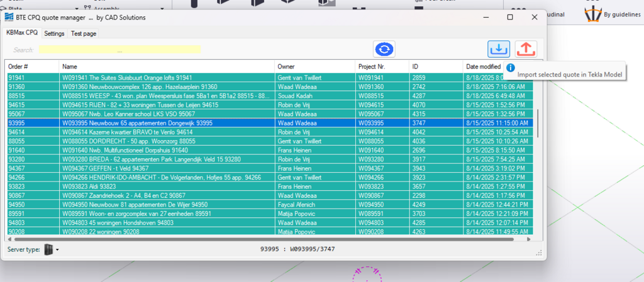The height and width of the screenshot is (282, 644).
Task: Click the blue refresh quotes icon
Action: (x=384, y=49)
